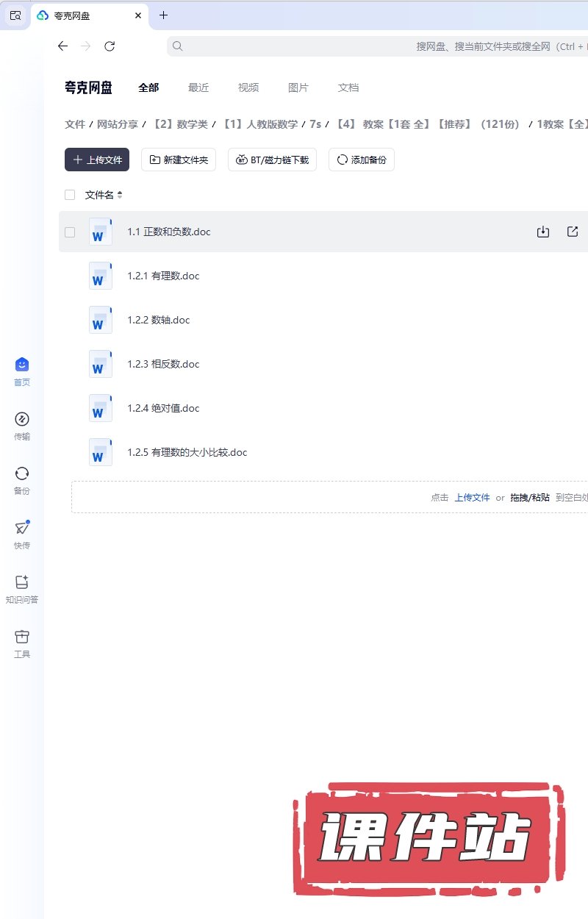Screen dimensions: 588x919
Task: Sort files by 文件名 arrow
Action: (120, 195)
